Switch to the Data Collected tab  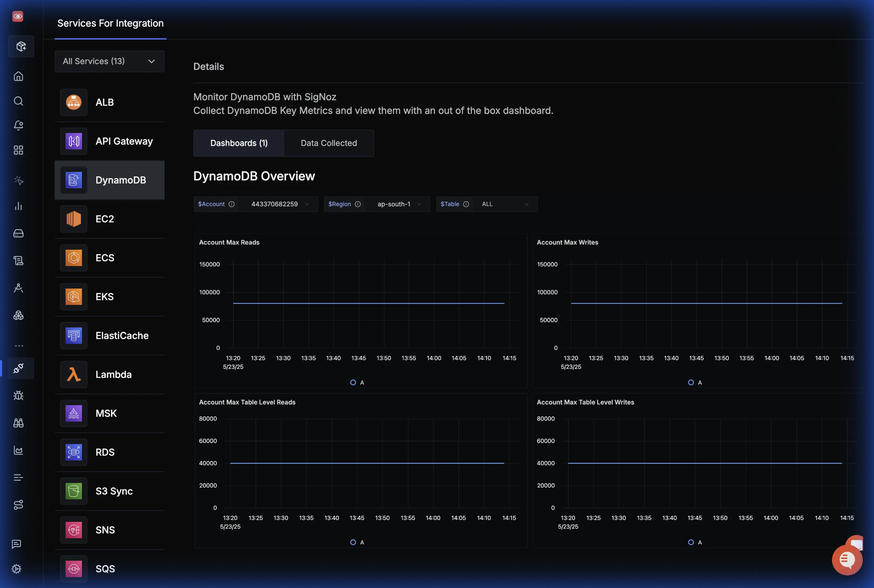pyautogui.click(x=329, y=143)
